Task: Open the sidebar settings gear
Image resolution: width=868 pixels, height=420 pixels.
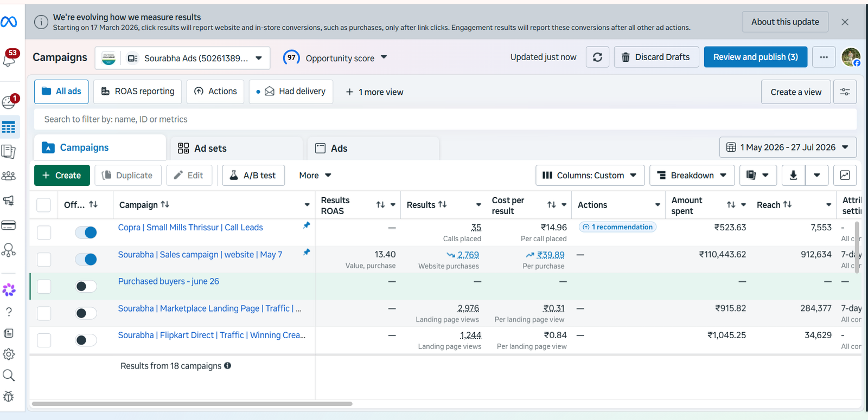Action: coord(9,354)
